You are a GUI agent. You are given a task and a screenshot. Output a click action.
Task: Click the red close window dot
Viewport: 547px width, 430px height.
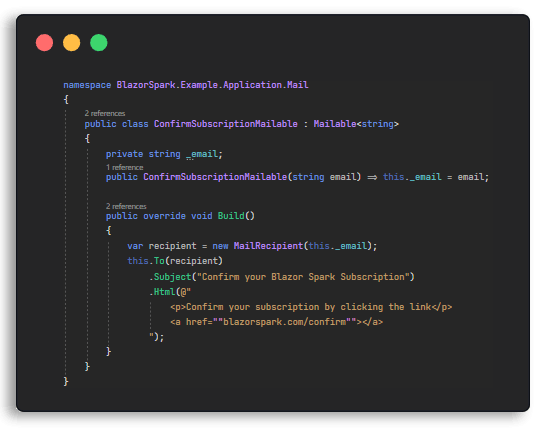(x=44, y=43)
